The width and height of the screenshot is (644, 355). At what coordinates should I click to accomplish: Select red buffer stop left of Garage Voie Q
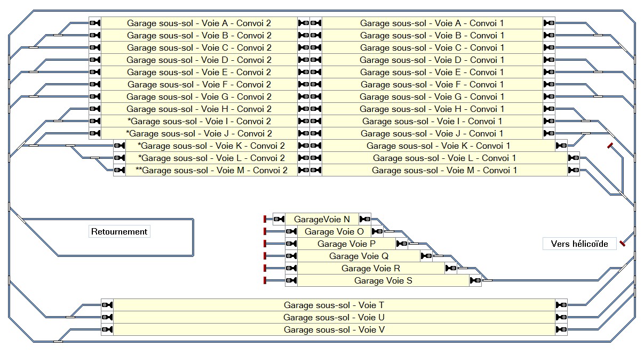pos(265,256)
